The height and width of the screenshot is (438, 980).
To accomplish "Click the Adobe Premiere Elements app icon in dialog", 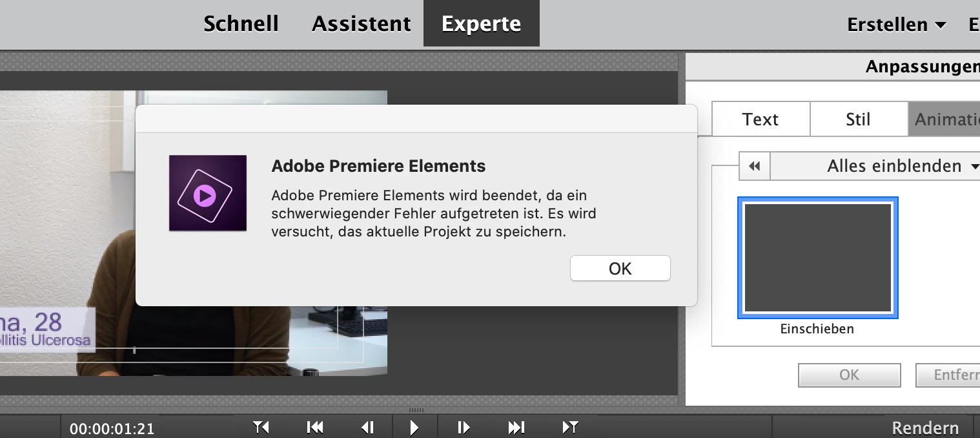I will pyautogui.click(x=208, y=193).
